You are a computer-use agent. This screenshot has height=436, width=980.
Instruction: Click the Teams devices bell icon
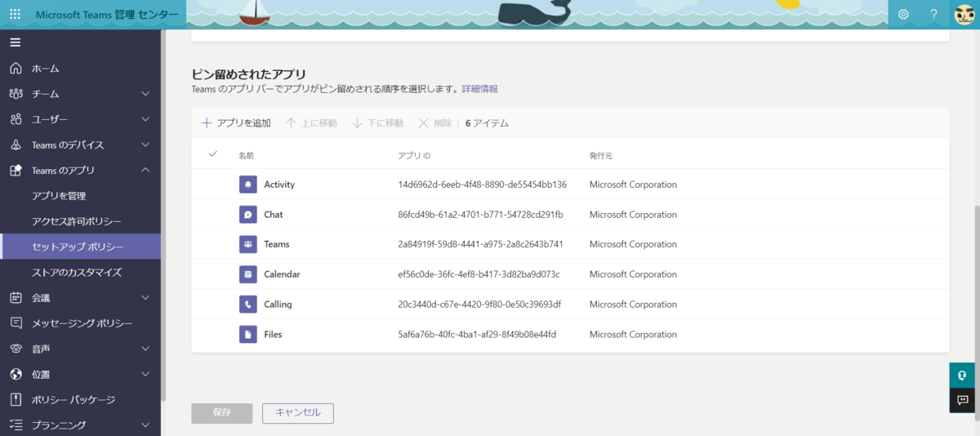[x=16, y=145]
